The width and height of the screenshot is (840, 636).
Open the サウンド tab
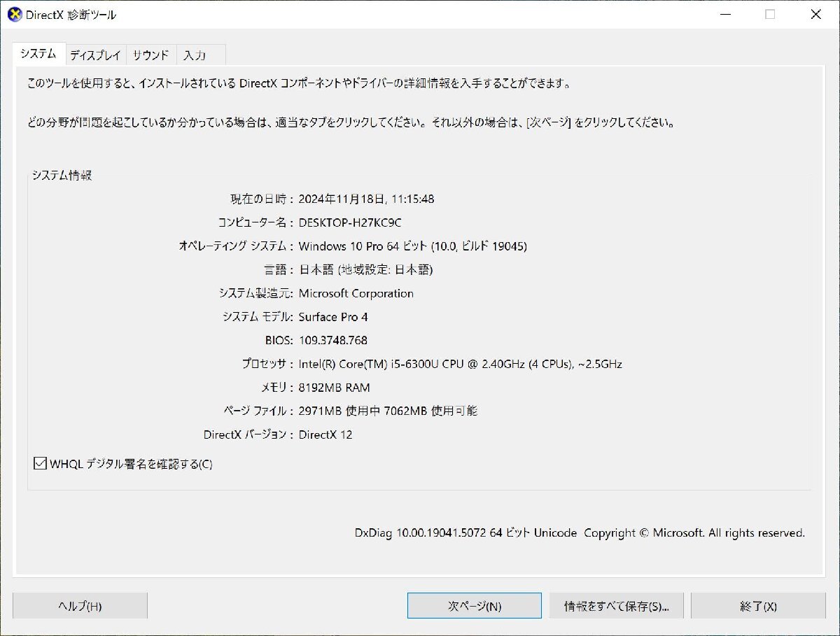coord(150,55)
